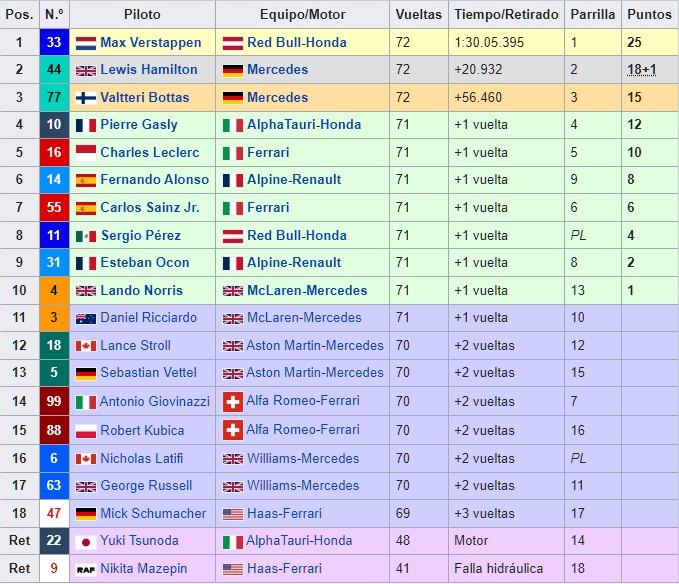Follow the Valtteri Bottas link
Screen dimensions: 679x584
145,97
